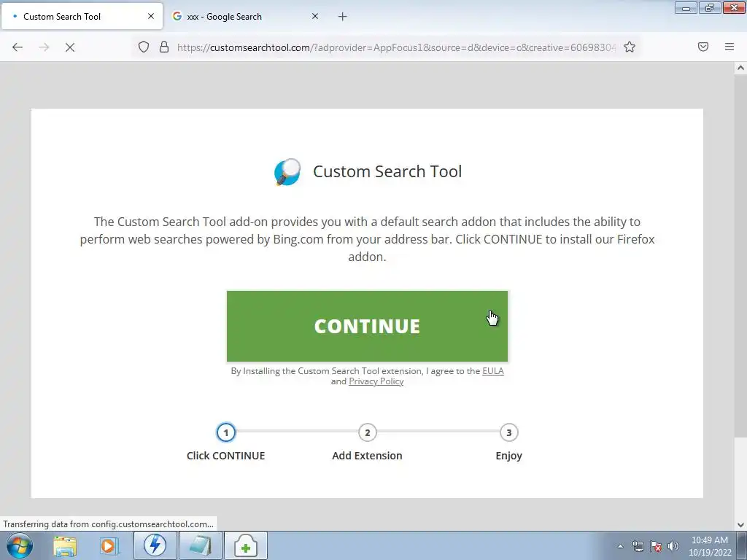This screenshot has width=747, height=560.
Task: Click the padlock site security icon
Action: coord(164,47)
